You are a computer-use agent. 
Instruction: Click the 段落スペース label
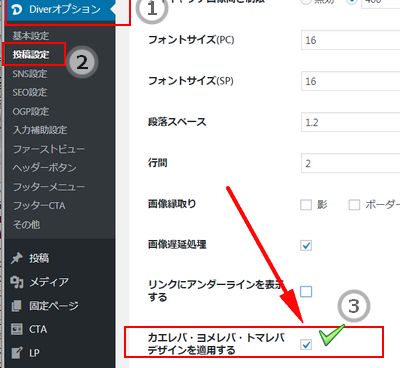pyautogui.click(x=177, y=122)
